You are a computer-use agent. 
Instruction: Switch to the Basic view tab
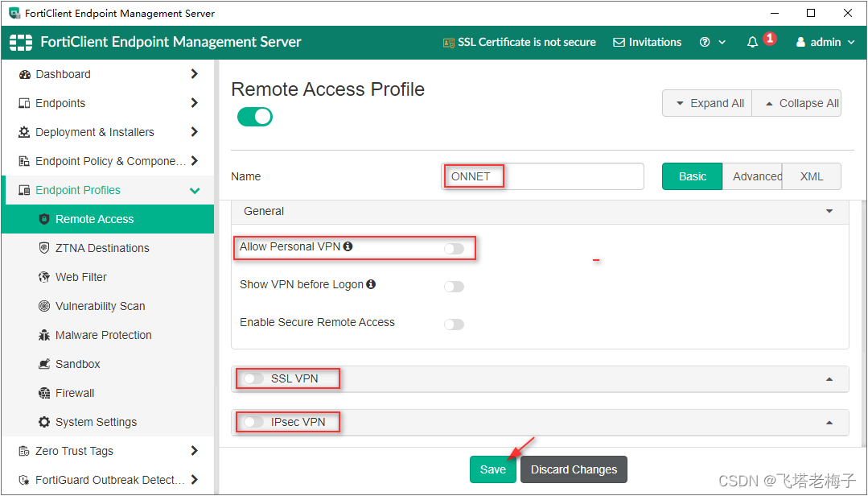coord(692,176)
